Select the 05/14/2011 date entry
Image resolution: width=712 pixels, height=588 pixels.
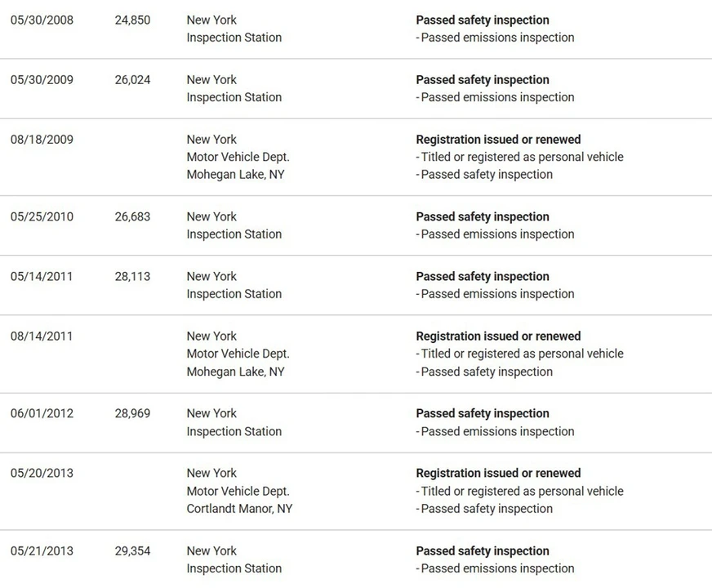[x=42, y=277]
